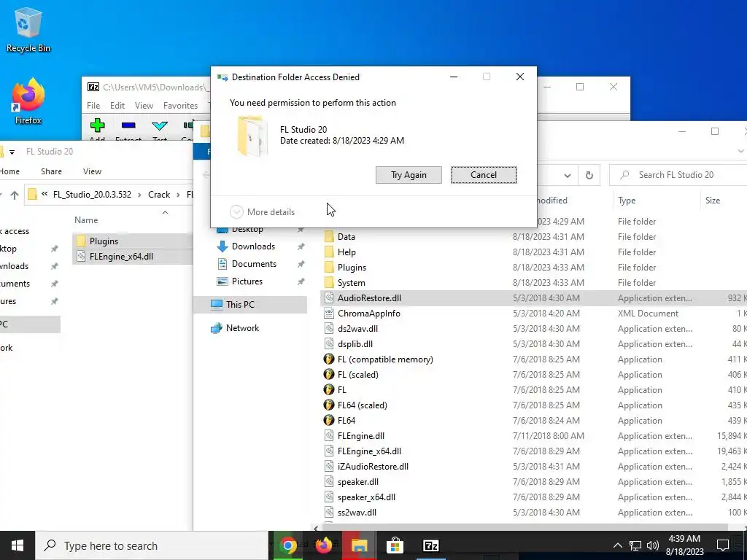Select iZAudioRestore.dll file
Viewport: 747px width, 560px height.
pyautogui.click(x=373, y=466)
